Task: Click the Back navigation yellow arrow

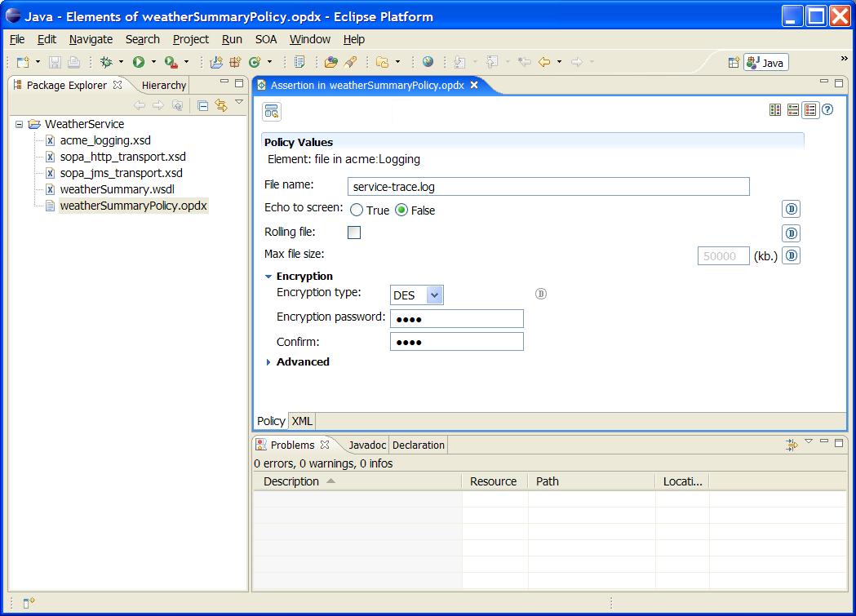Action: click(x=544, y=62)
